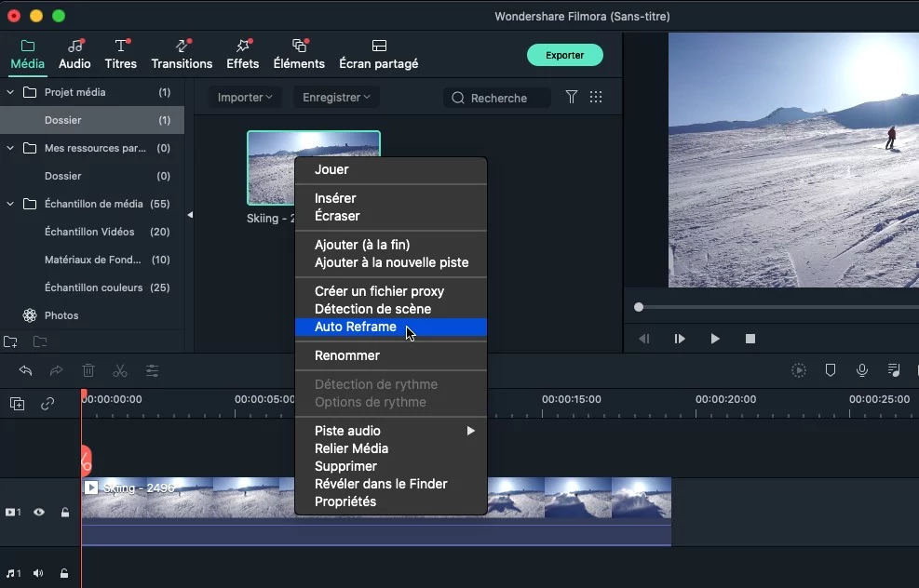919x588 pixels.
Task: Collapse the Projet média folder
Action: [10, 92]
